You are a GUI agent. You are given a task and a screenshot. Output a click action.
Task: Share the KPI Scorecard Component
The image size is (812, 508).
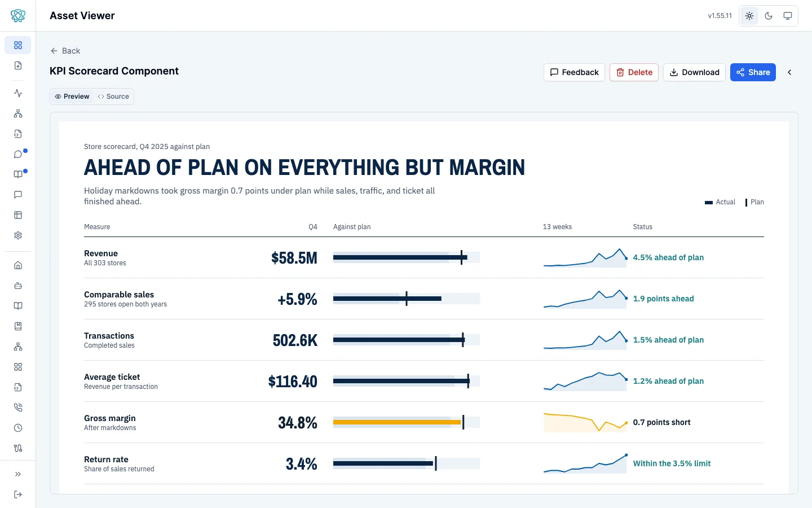coord(753,72)
